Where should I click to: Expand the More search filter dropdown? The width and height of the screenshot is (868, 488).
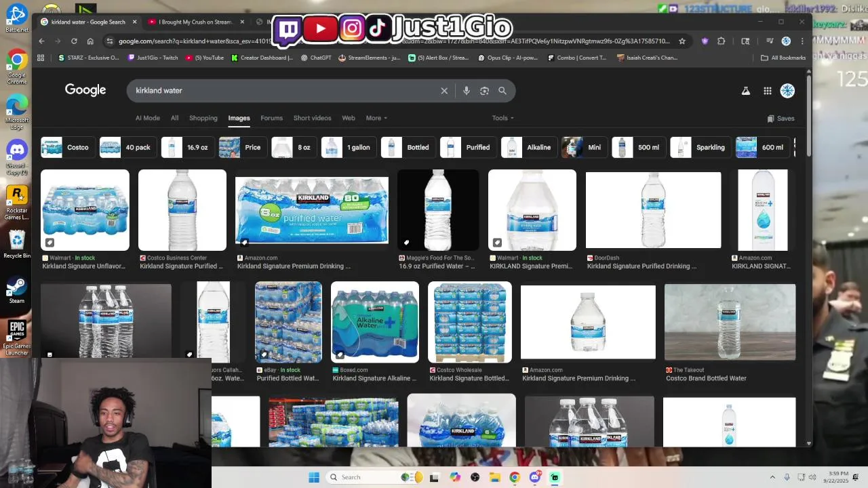coord(376,118)
